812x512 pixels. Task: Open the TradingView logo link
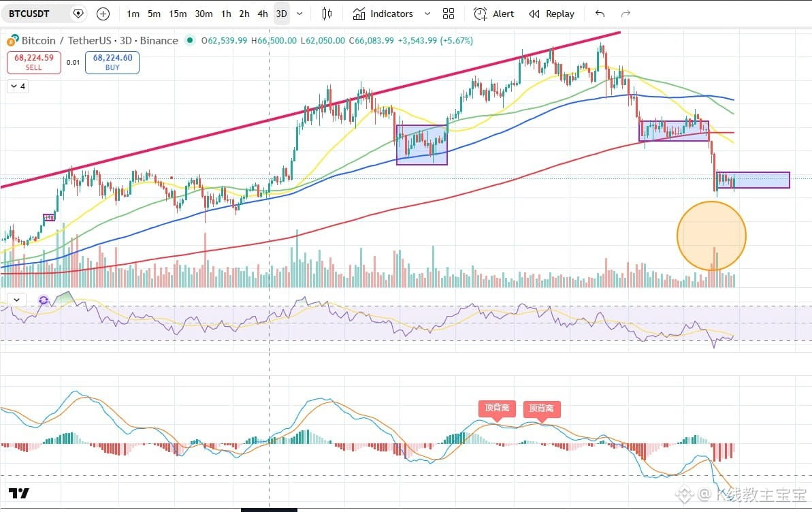[19, 493]
